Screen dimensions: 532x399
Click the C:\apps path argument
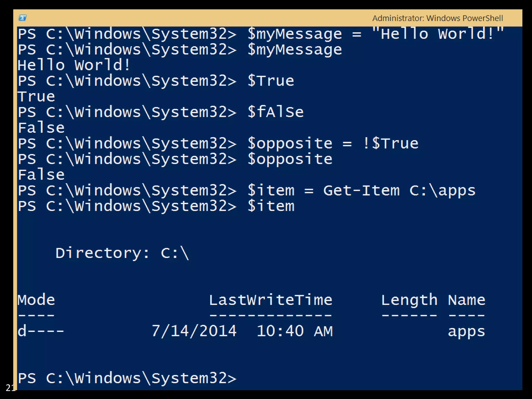442,190
